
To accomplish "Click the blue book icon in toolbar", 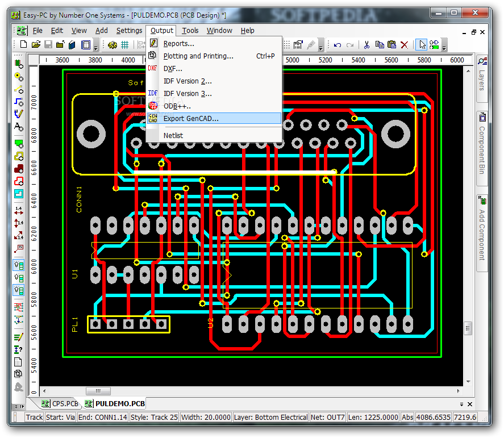I will tap(72, 44).
